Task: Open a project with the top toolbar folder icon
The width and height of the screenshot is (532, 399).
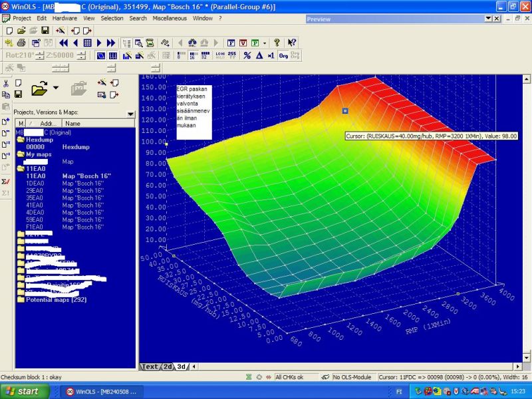Action: click(x=21, y=31)
